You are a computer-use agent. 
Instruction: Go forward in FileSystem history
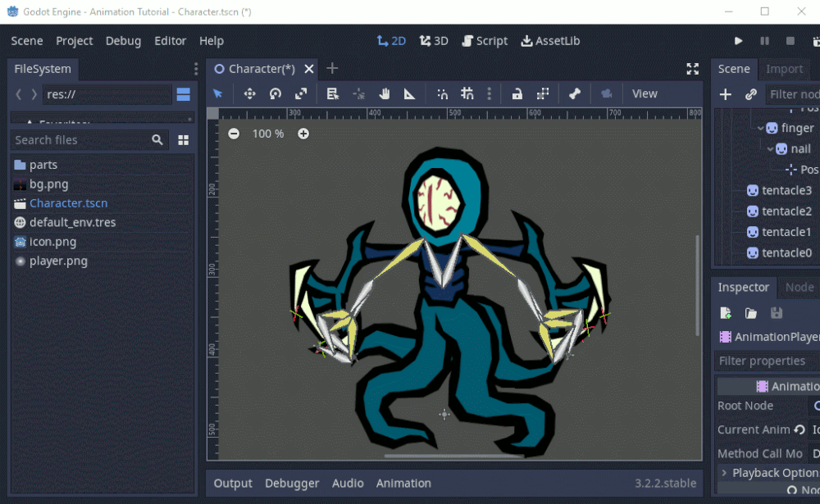[34, 94]
